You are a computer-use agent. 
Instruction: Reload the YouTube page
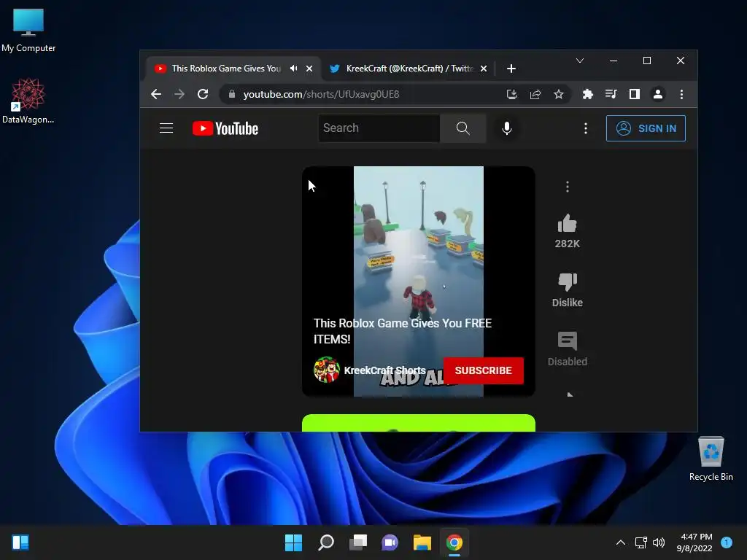click(x=203, y=94)
